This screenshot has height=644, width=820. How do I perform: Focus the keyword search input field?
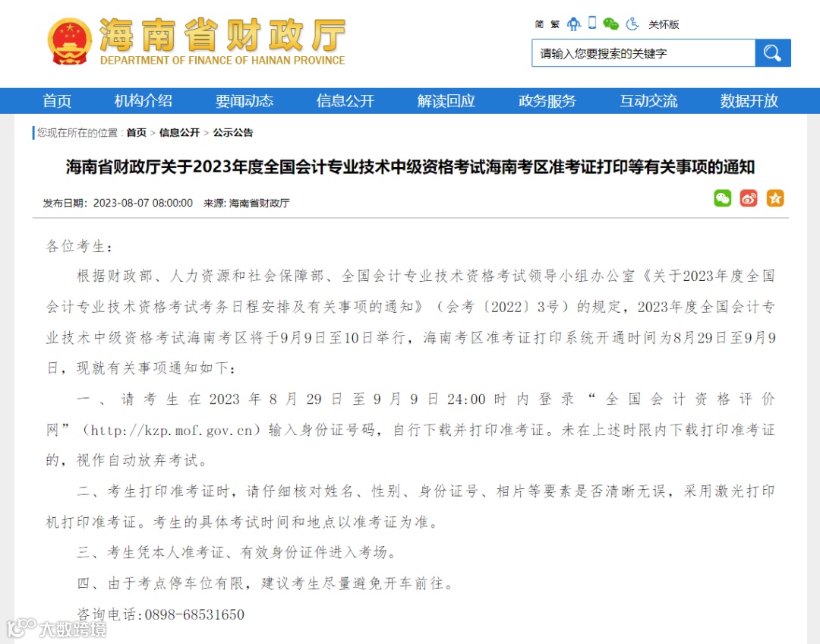click(644, 53)
